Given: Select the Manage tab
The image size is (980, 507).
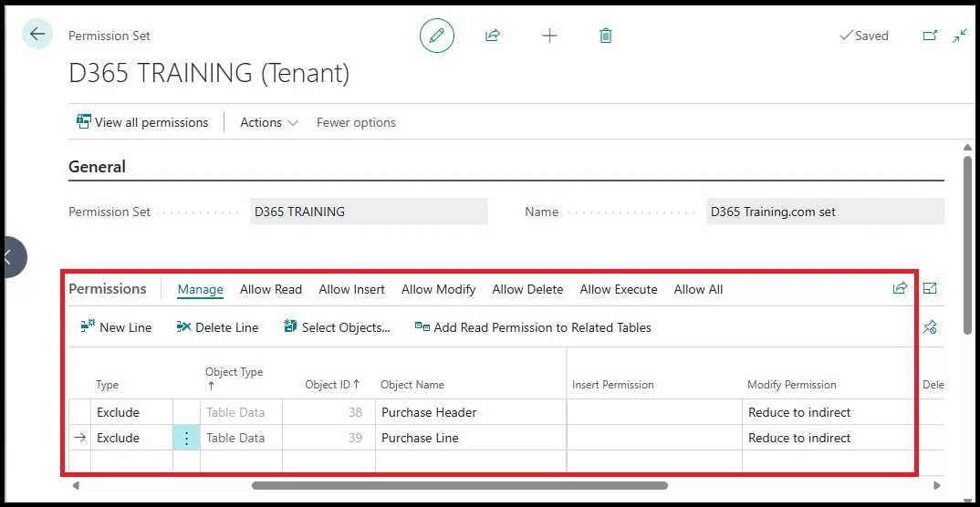Looking at the screenshot, I should click(x=200, y=289).
